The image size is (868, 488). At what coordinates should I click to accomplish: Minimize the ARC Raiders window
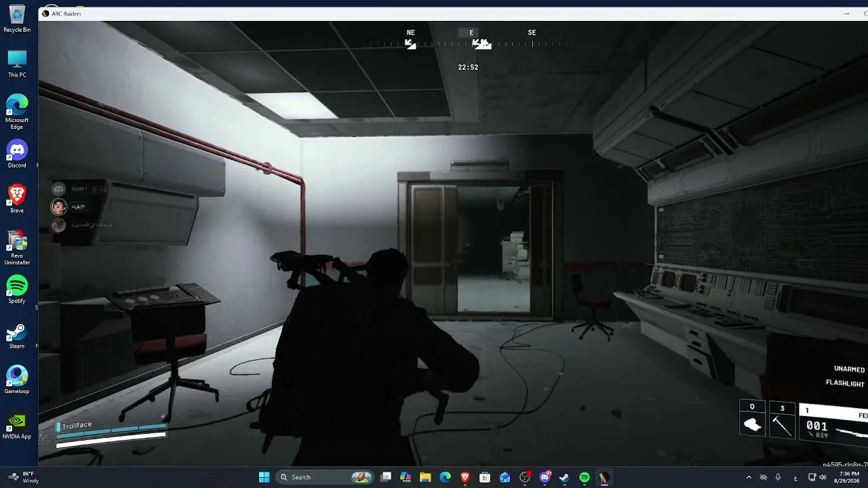tap(846, 14)
